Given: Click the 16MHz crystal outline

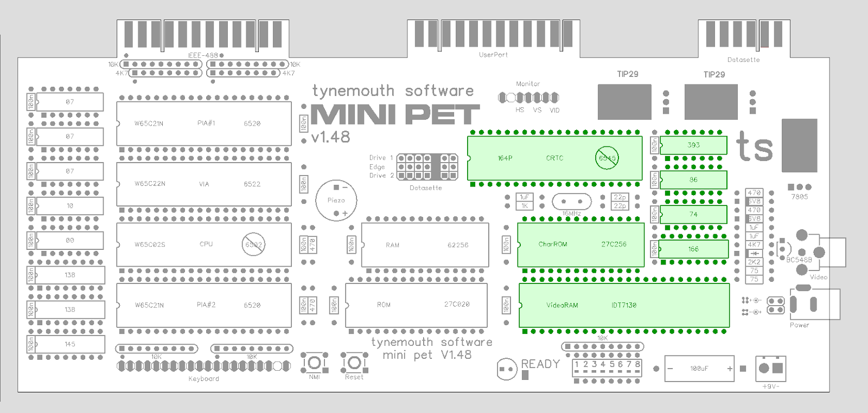Looking at the screenshot, I should coord(571,202).
